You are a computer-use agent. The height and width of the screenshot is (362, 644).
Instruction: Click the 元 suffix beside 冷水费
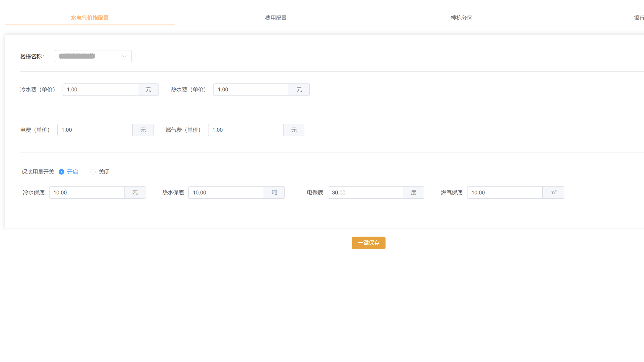148,89
